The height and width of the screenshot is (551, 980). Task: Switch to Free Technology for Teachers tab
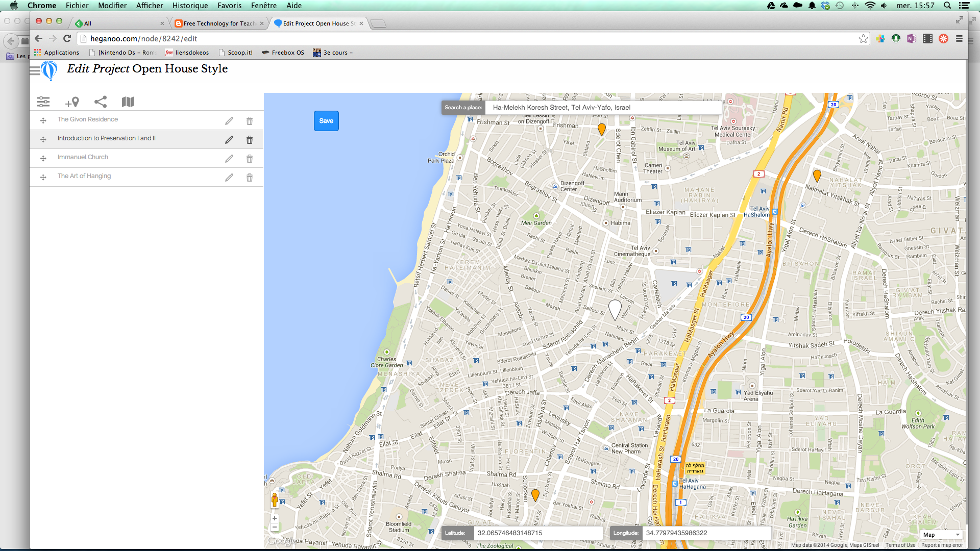coord(218,23)
